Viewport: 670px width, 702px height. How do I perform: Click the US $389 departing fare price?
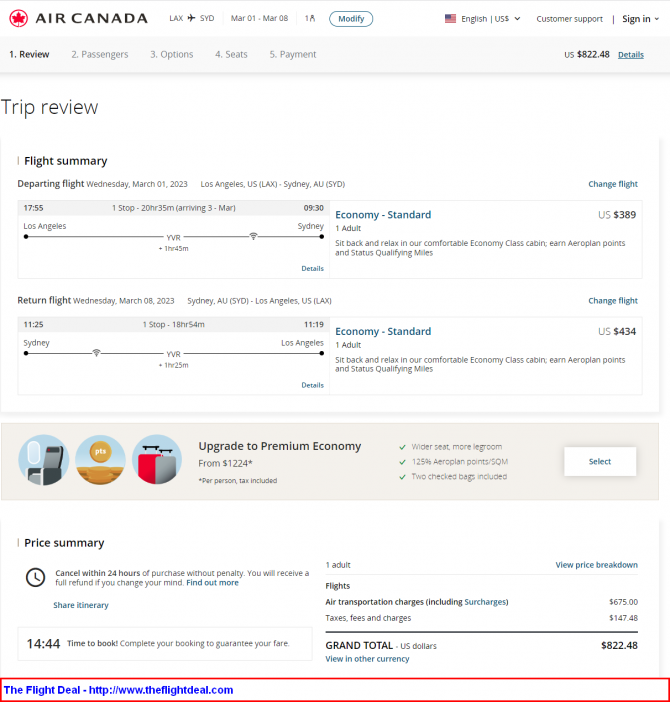pyautogui.click(x=617, y=214)
